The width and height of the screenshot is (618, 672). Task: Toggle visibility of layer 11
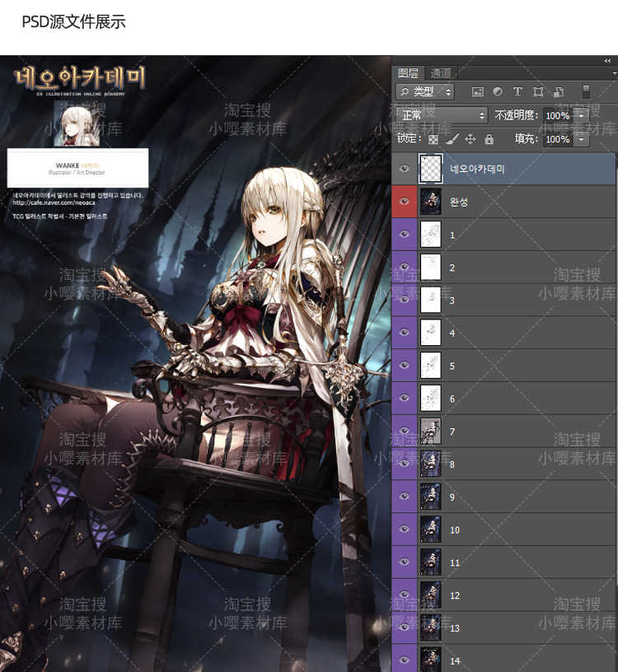tap(404, 562)
